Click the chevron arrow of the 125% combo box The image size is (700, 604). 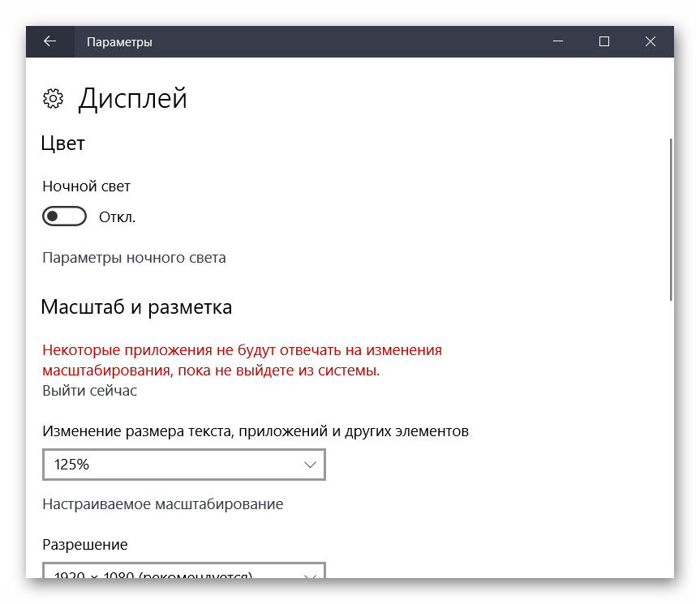point(310,465)
